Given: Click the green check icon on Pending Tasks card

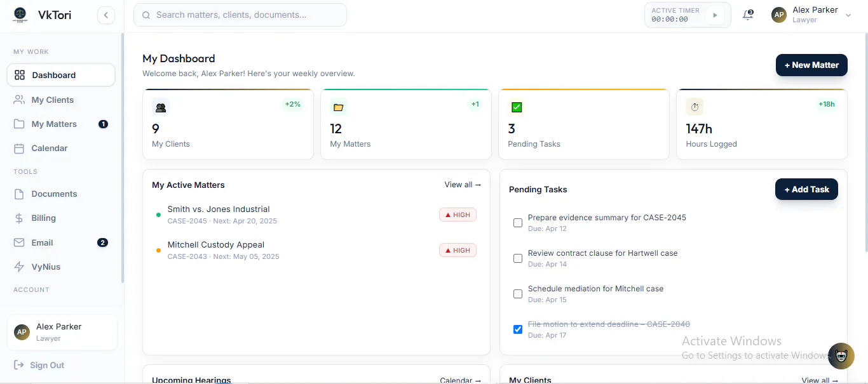Looking at the screenshot, I should point(517,107).
